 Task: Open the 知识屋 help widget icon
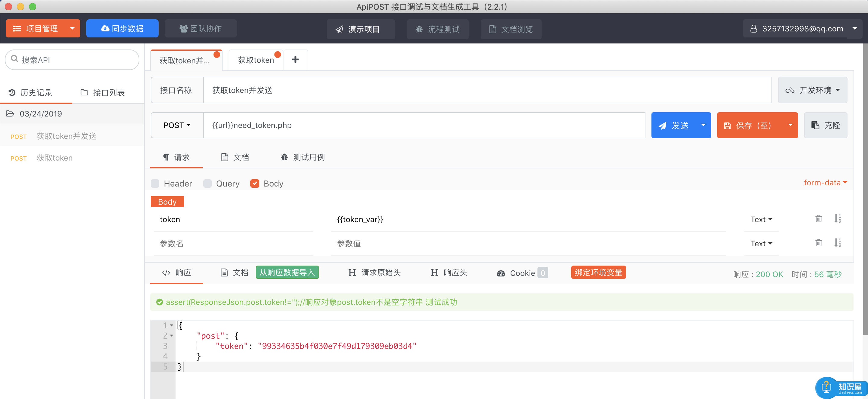click(826, 387)
